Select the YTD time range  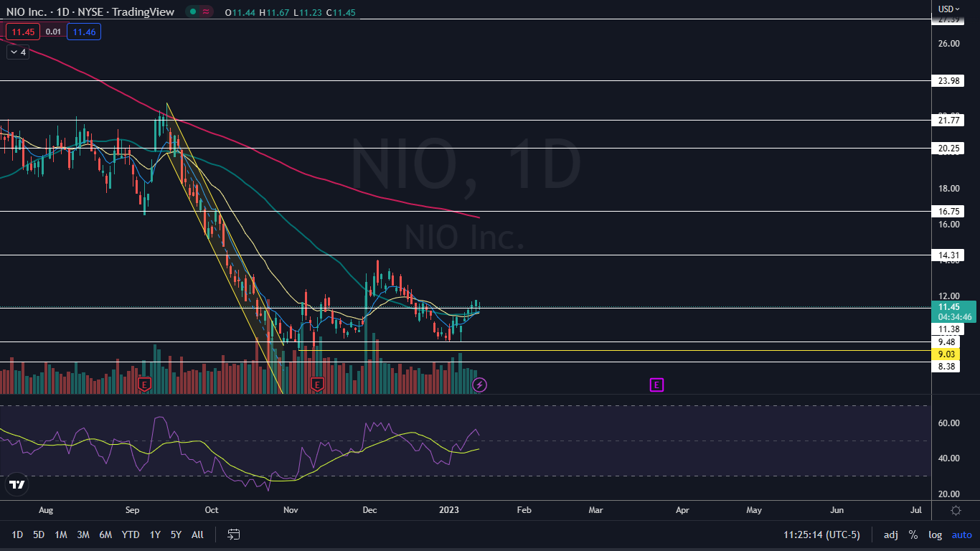tap(131, 534)
